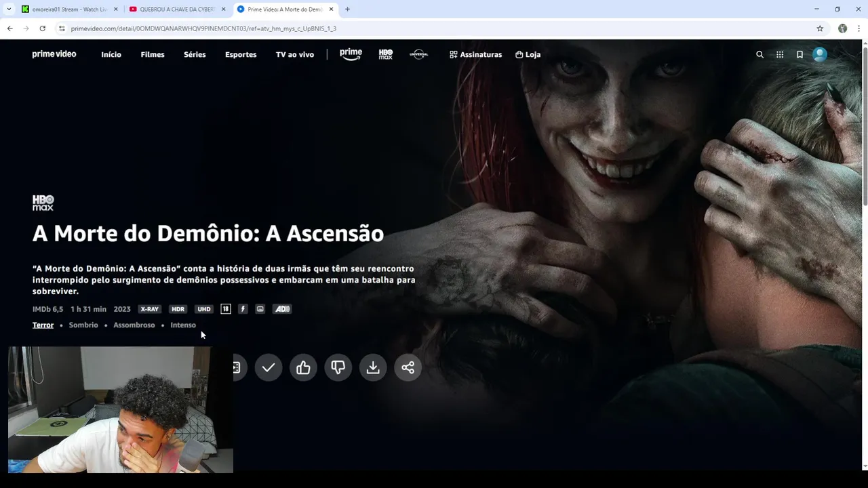The height and width of the screenshot is (488, 868).
Task: Open the Séries menu
Action: click(195, 54)
